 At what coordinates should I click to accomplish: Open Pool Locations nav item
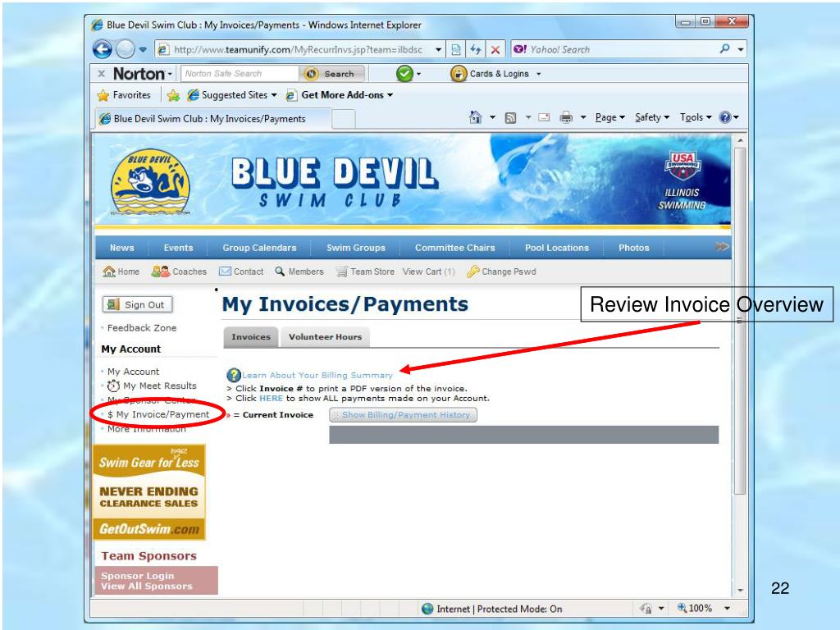pos(557,248)
